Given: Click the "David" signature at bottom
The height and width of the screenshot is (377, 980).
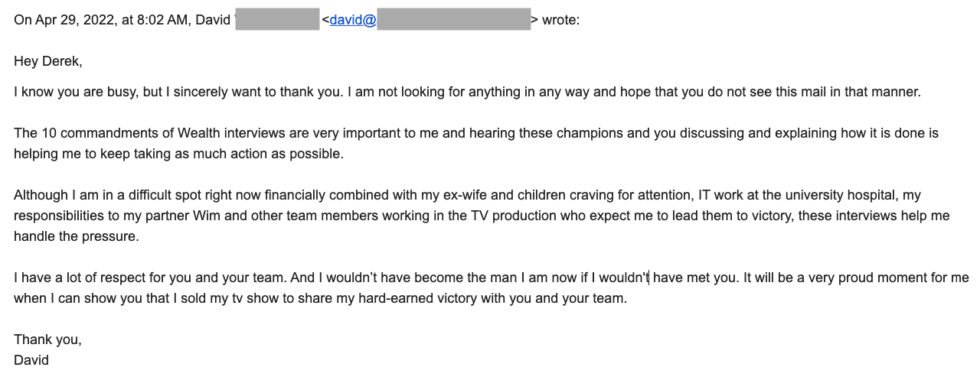Looking at the screenshot, I should point(31,360).
